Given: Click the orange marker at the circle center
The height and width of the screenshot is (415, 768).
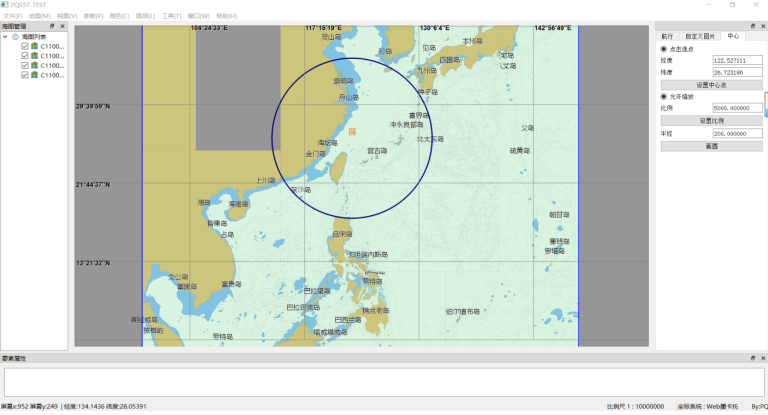Looking at the screenshot, I should pyautogui.click(x=351, y=131).
